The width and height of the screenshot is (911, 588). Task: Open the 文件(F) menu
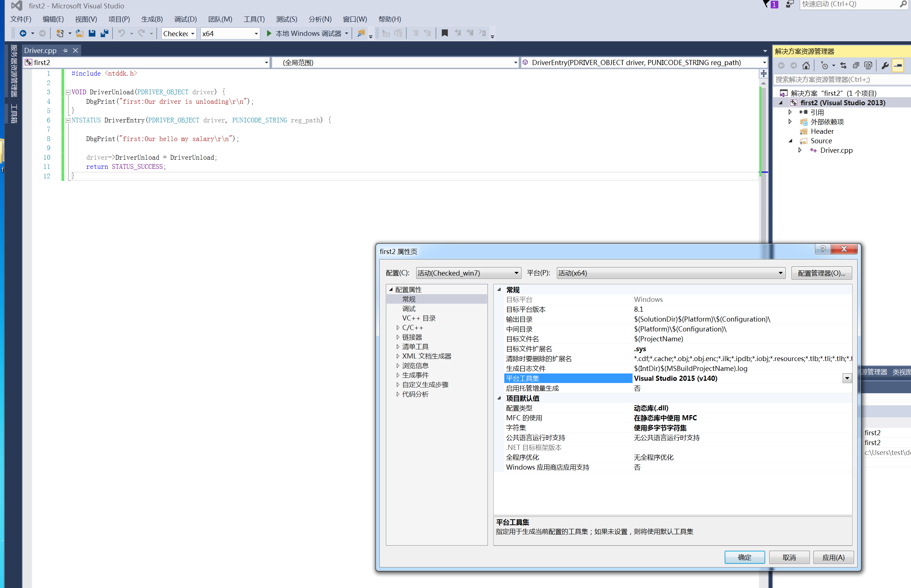20,19
